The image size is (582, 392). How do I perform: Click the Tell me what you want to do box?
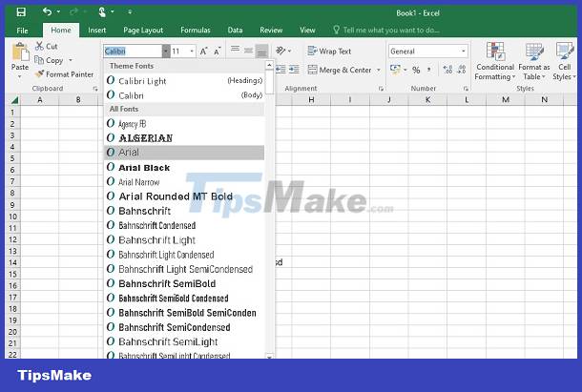386,31
